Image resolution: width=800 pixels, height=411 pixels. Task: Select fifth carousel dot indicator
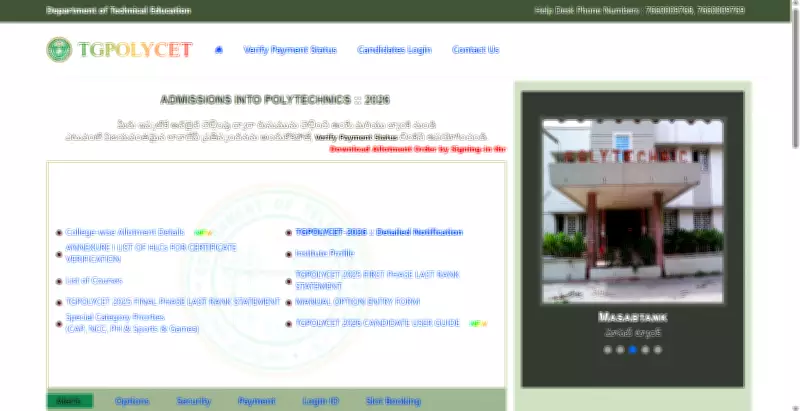658,350
